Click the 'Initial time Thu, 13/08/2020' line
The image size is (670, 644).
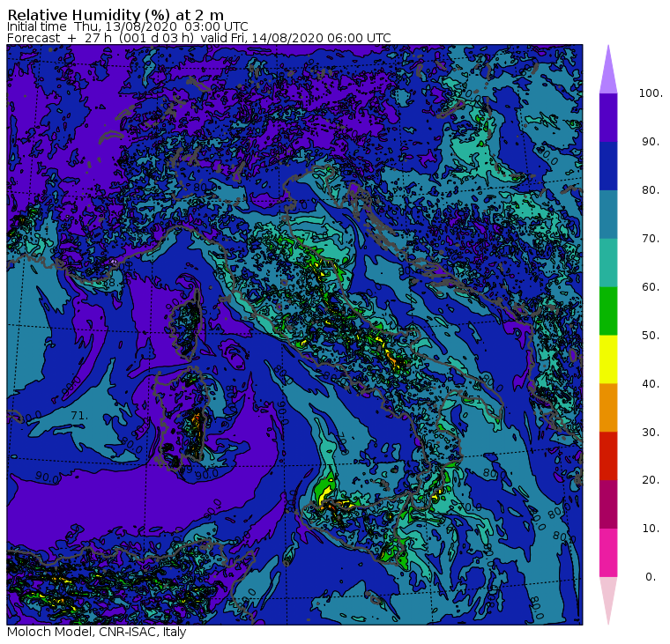tap(127, 26)
